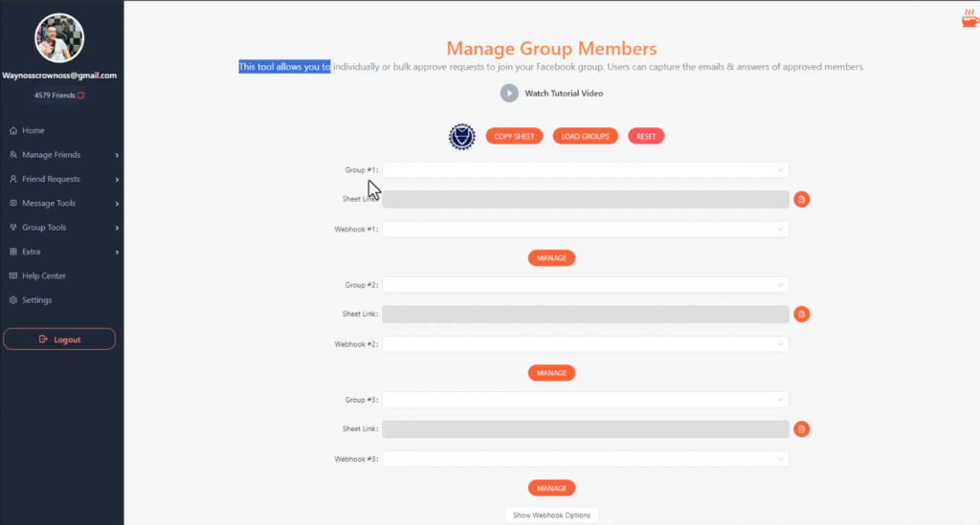The height and width of the screenshot is (525, 980).
Task: Click the Friend Requests person icon
Action: [13, 179]
